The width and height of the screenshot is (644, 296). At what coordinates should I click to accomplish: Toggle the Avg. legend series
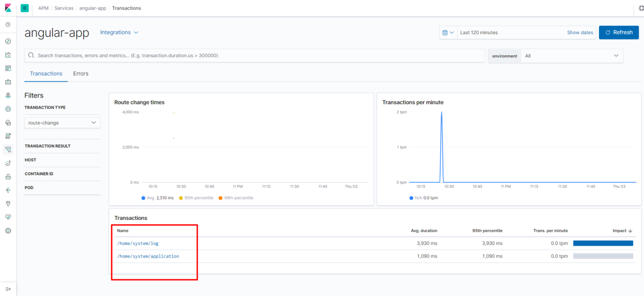click(x=157, y=198)
